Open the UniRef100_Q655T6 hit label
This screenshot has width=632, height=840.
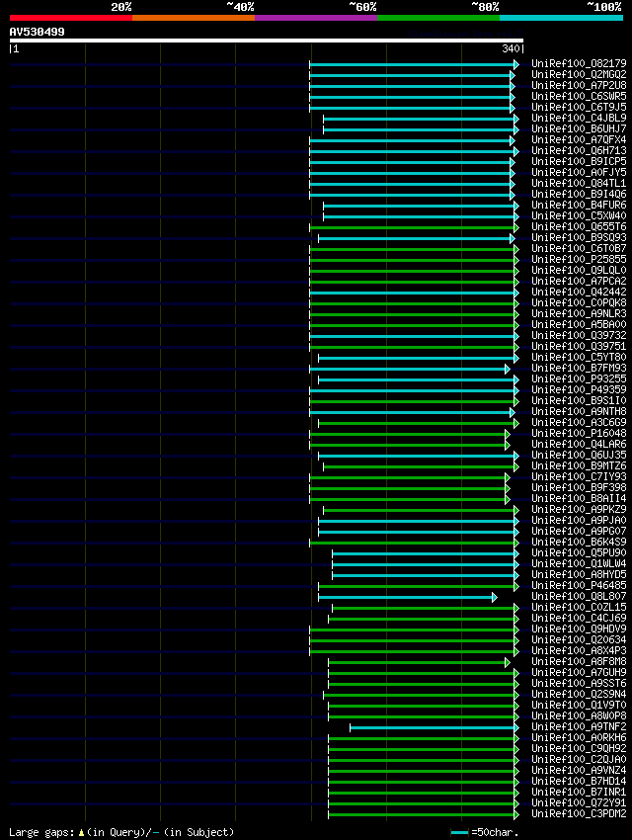click(579, 226)
